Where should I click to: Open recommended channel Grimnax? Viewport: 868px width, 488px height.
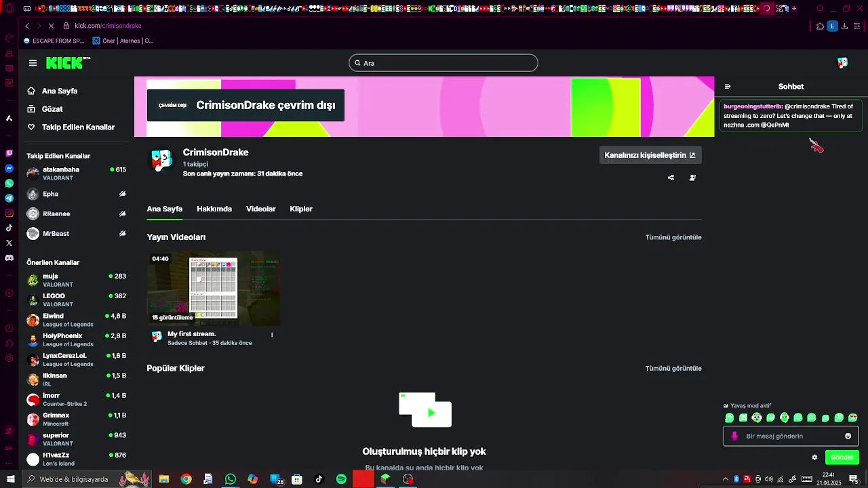click(76, 419)
